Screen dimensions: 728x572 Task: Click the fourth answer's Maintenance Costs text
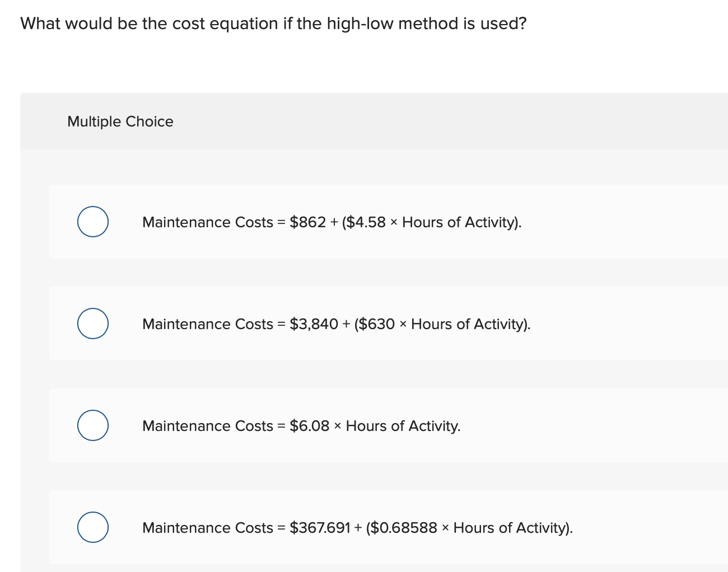tap(207, 528)
